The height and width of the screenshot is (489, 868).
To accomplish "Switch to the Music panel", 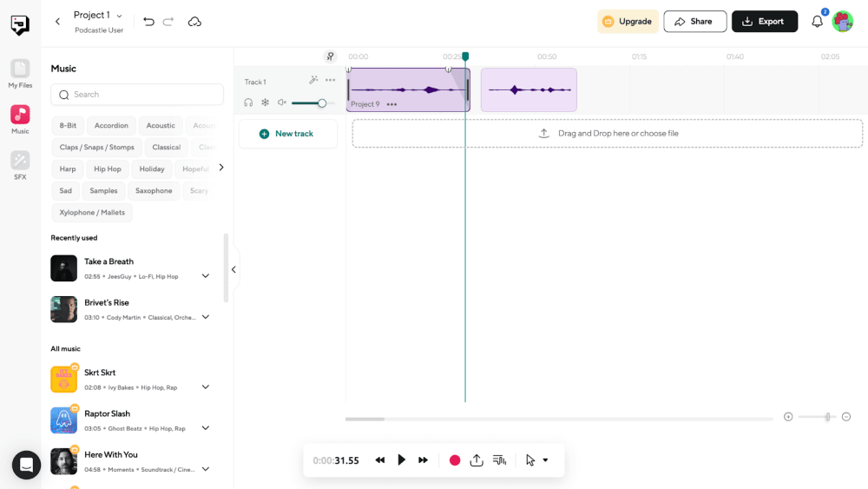I will click(x=20, y=120).
